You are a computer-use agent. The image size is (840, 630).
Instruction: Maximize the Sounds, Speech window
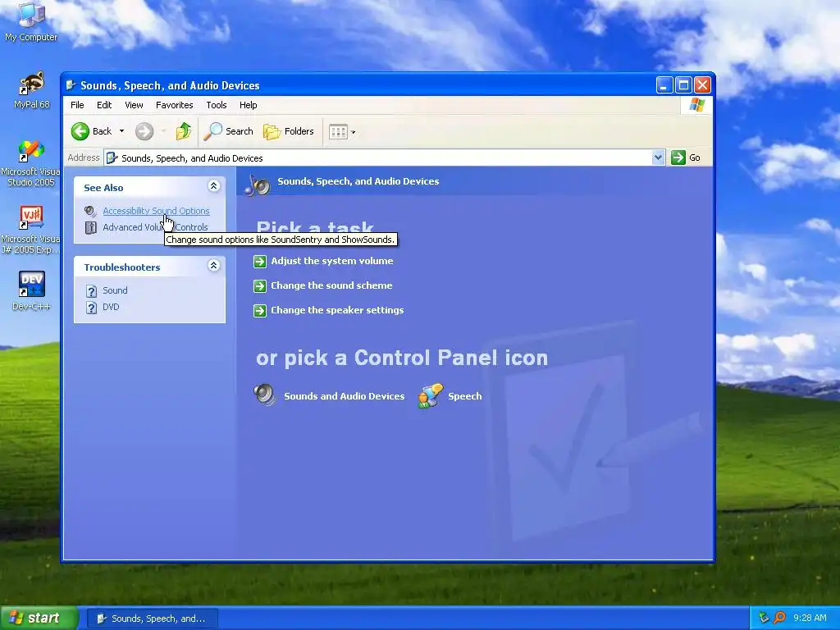[683, 85]
